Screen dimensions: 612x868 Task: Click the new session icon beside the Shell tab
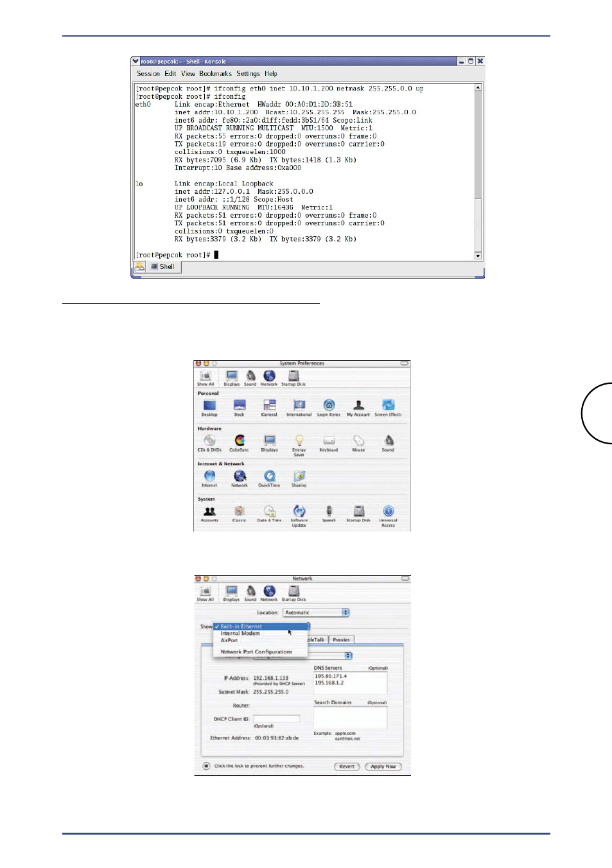tap(139, 266)
